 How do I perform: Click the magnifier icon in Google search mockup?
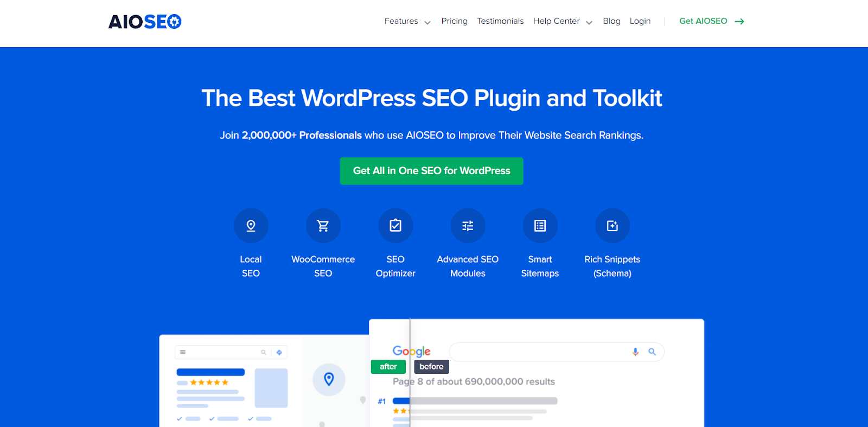coord(652,352)
